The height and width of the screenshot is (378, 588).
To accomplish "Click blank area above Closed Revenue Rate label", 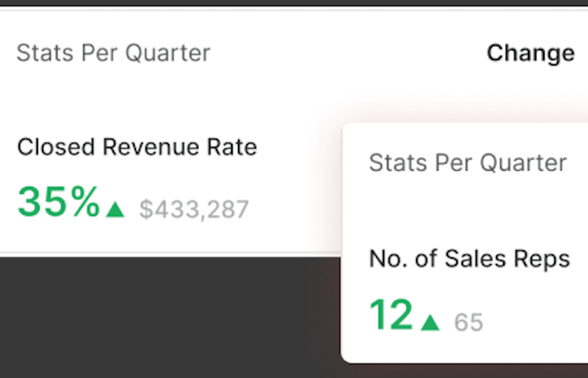I will [136, 102].
